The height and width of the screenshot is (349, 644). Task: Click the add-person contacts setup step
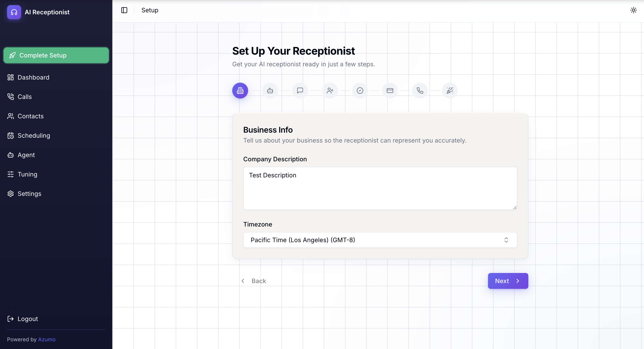[x=330, y=91]
